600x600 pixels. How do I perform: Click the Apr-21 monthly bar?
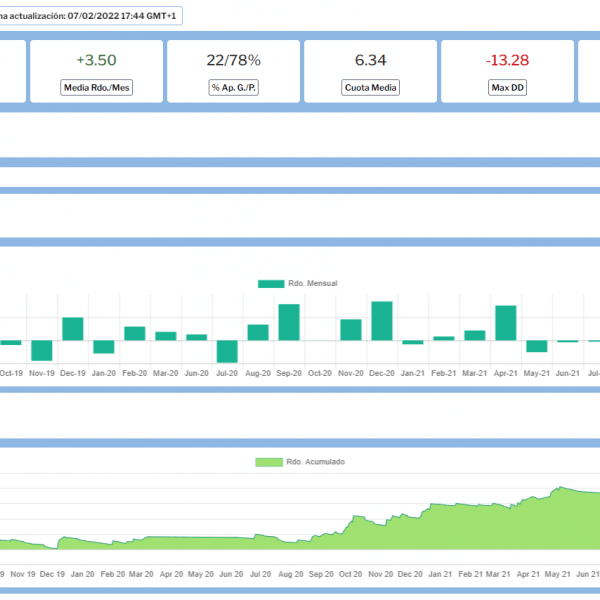pyautogui.click(x=506, y=323)
